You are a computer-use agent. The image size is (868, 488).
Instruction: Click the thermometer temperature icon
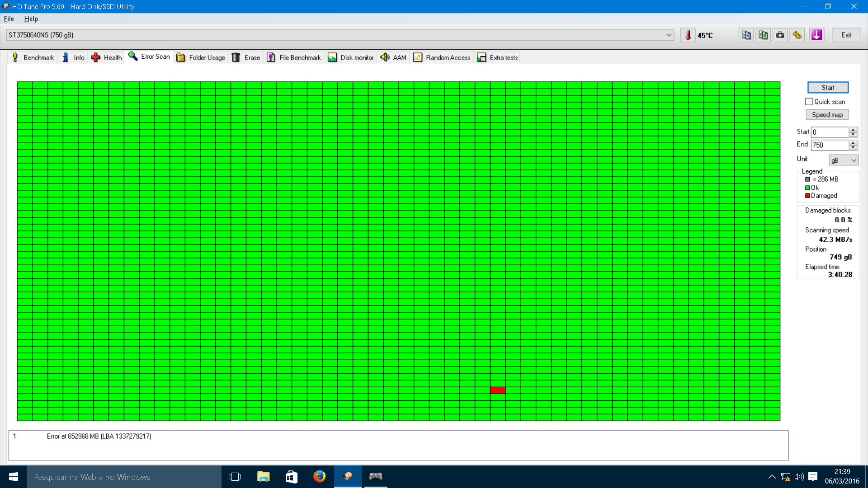[688, 35]
